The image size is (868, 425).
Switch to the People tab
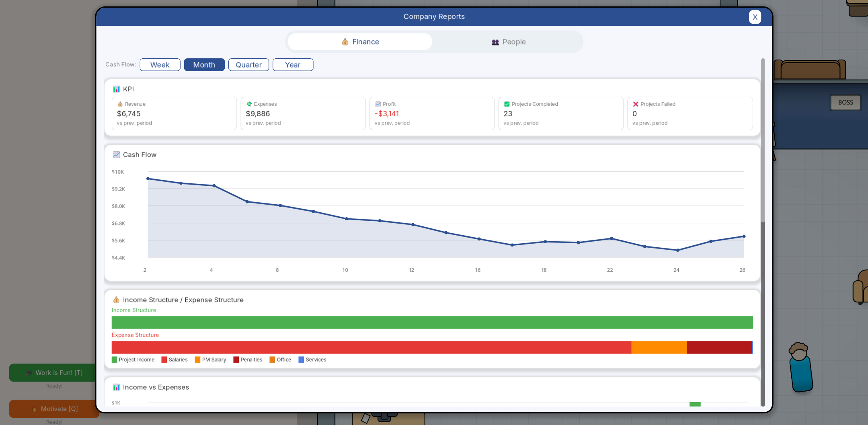click(x=508, y=42)
